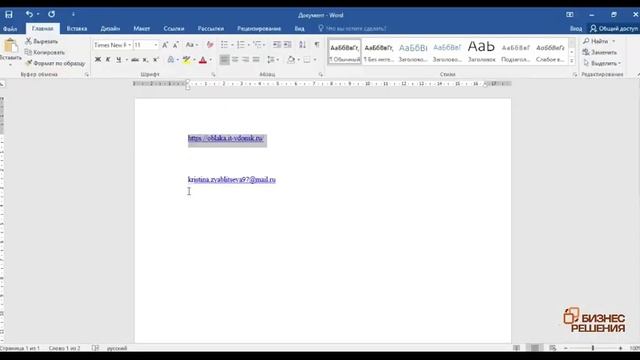
Task: Select the Обычный style
Action: (345, 51)
